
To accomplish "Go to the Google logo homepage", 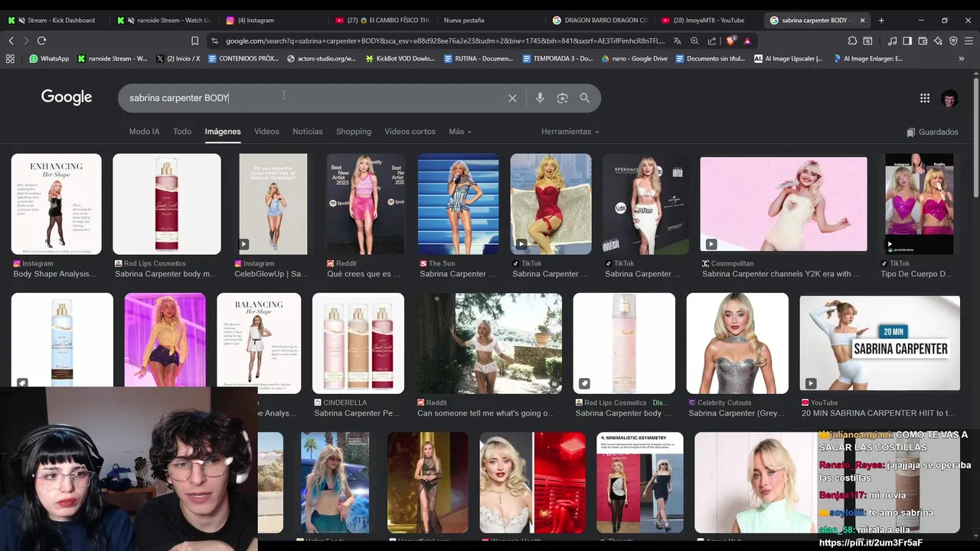I will point(67,97).
